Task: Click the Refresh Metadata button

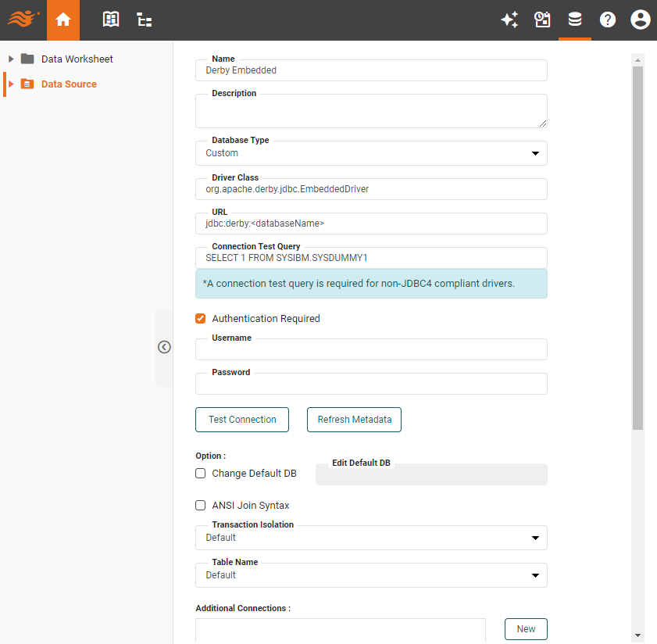Action: 354,420
